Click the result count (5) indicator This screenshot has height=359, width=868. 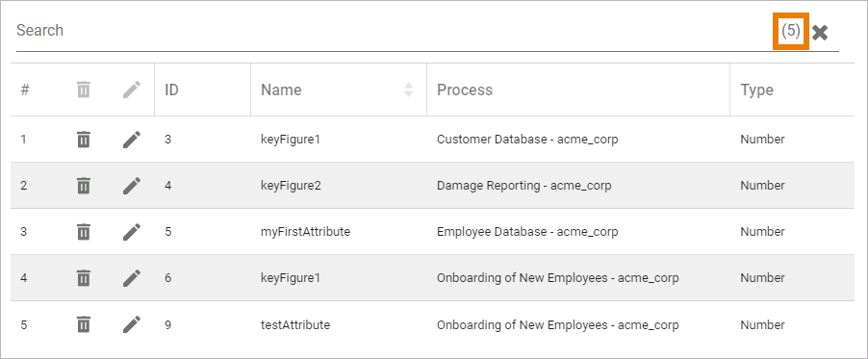(x=791, y=31)
